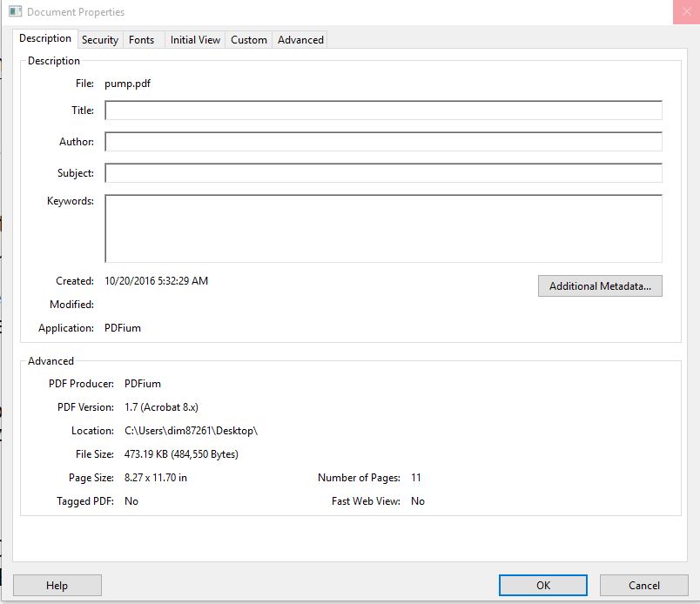
Task: Open the Initial View tab
Action: (x=194, y=39)
